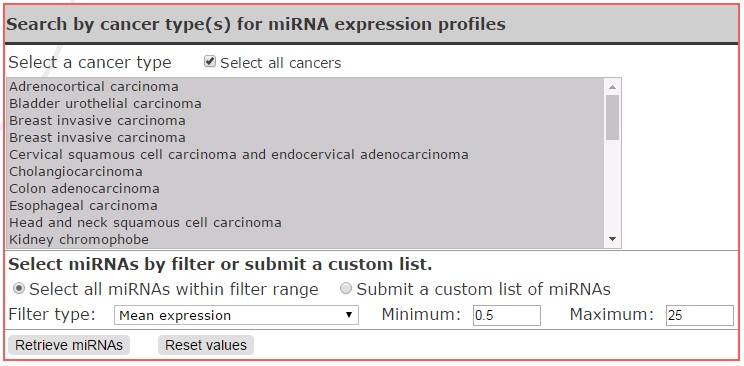Select Esophageal carcinoma list entry
Viewport: 744px width, 366px height.
tap(305, 206)
